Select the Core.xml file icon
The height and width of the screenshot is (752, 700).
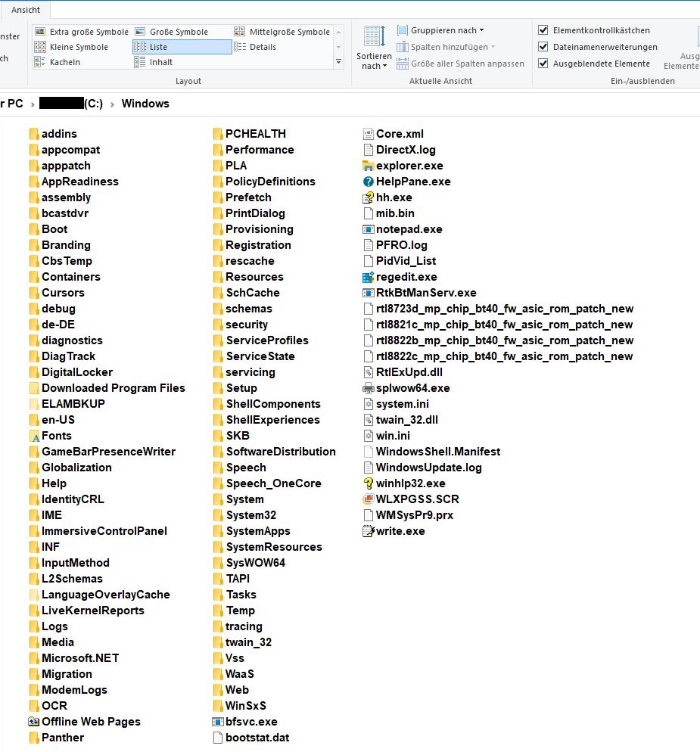tap(368, 134)
